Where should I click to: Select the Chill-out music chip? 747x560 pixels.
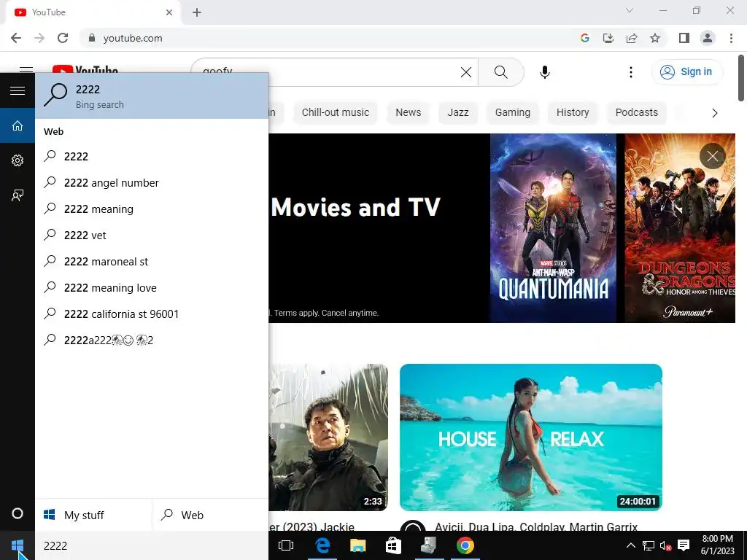(x=336, y=112)
